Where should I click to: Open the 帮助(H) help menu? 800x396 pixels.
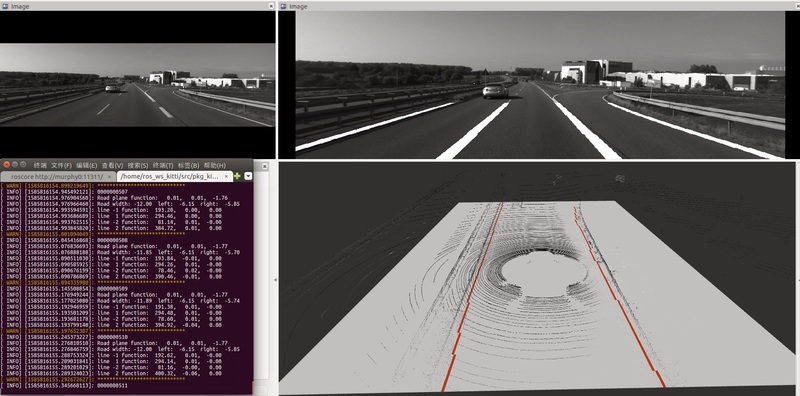pos(215,165)
